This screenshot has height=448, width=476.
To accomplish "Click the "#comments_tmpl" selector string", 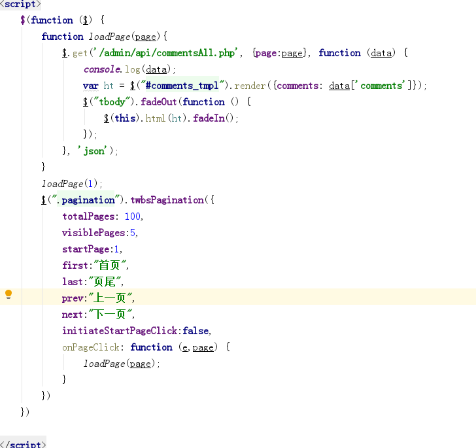I will [182, 86].
